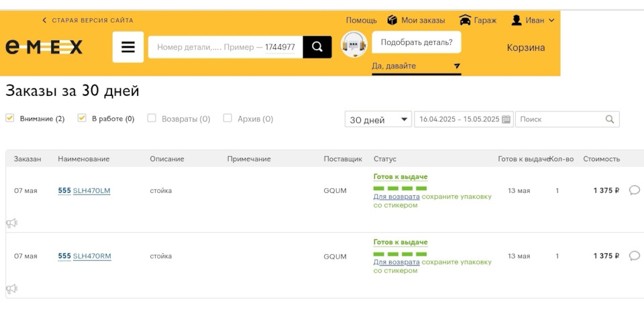Click the emex logo

pyautogui.click(x=44, y=48)
